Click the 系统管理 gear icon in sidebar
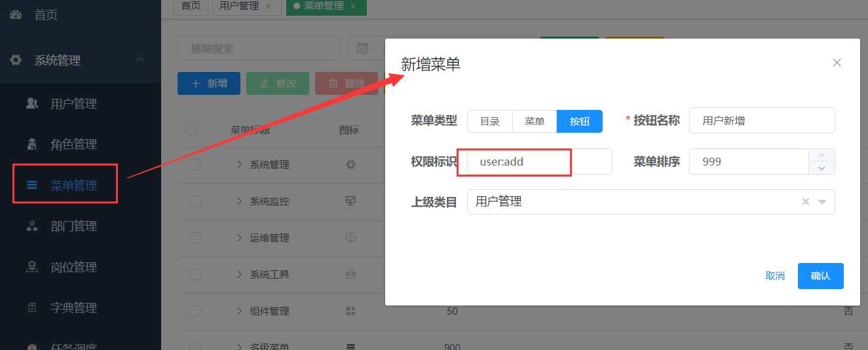The width and height of the screenshot is (868, 350). coord(16,60)
